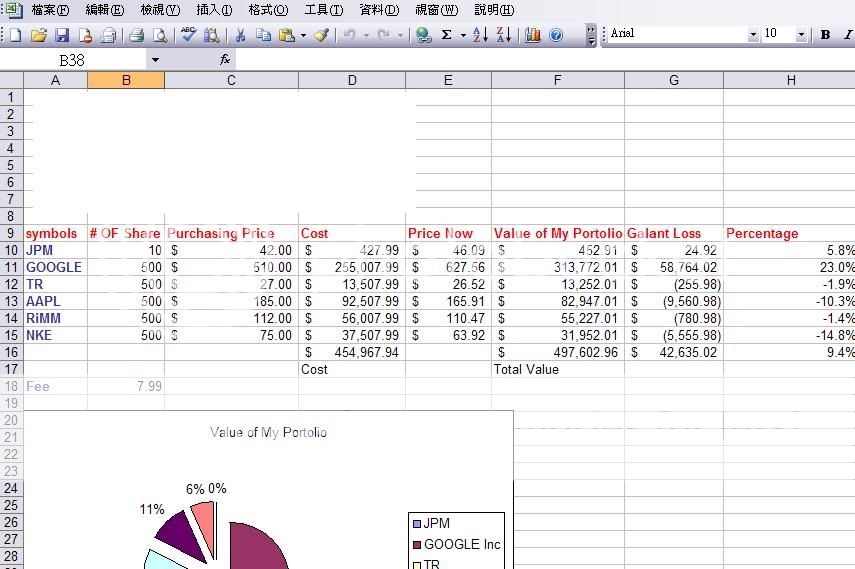Click the total cost cell 454,967.94

point(352,352)
